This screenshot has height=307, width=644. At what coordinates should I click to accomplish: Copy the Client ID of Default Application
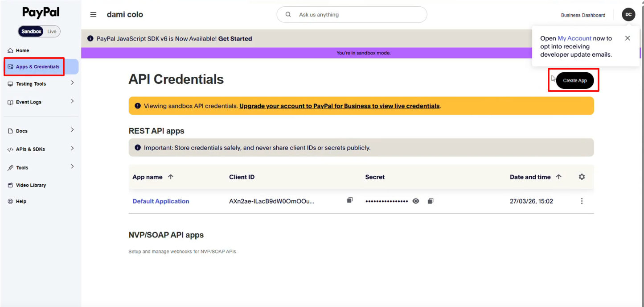point(350,200)
